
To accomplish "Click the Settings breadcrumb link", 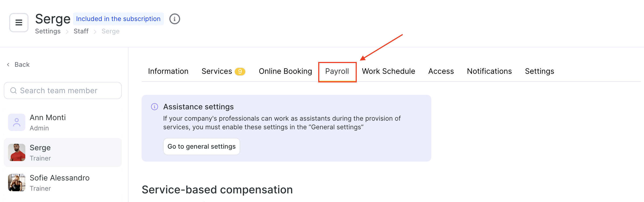I will [48, 31].
